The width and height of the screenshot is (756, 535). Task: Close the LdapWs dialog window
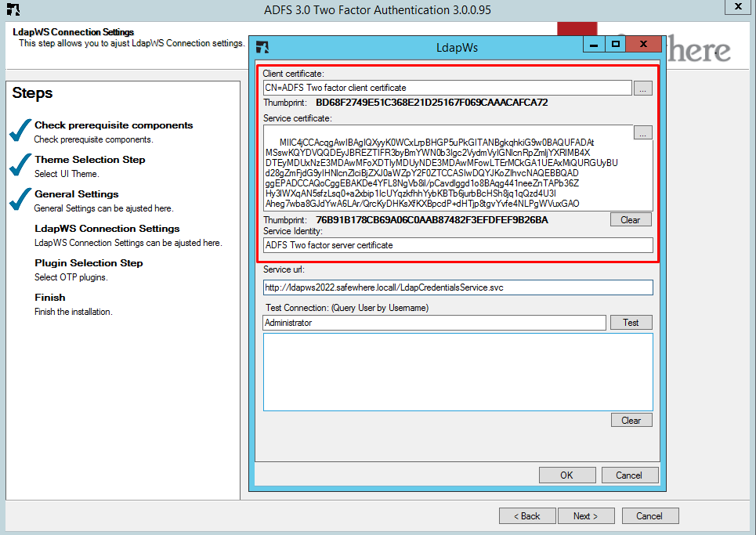pos(643,45)
